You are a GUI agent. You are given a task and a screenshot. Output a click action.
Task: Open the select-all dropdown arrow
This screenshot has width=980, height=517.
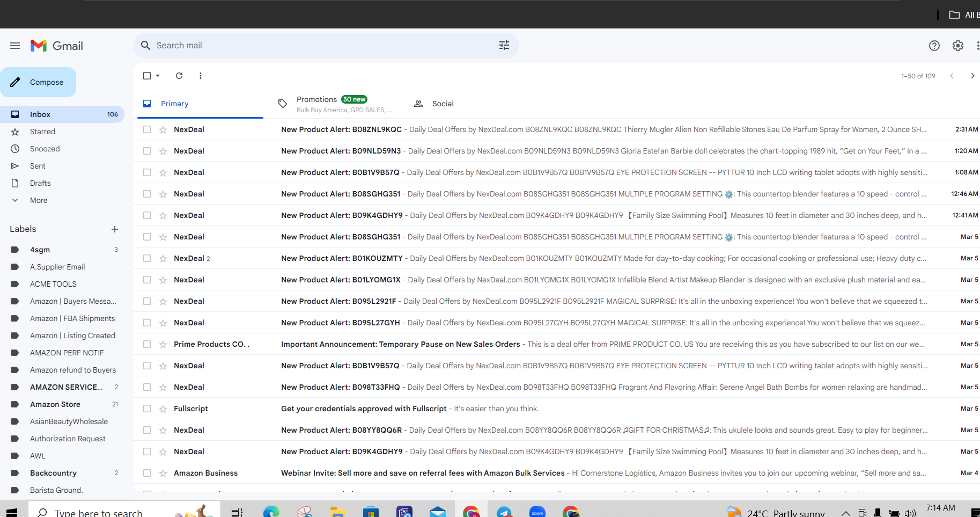[158, 76]
